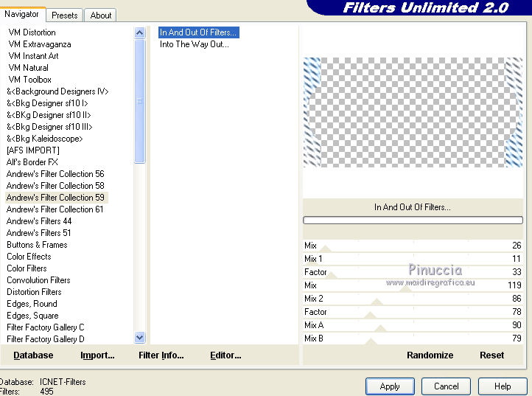532x396 pixels.
Task: Select Color Effects category
Action: [29, 257]
